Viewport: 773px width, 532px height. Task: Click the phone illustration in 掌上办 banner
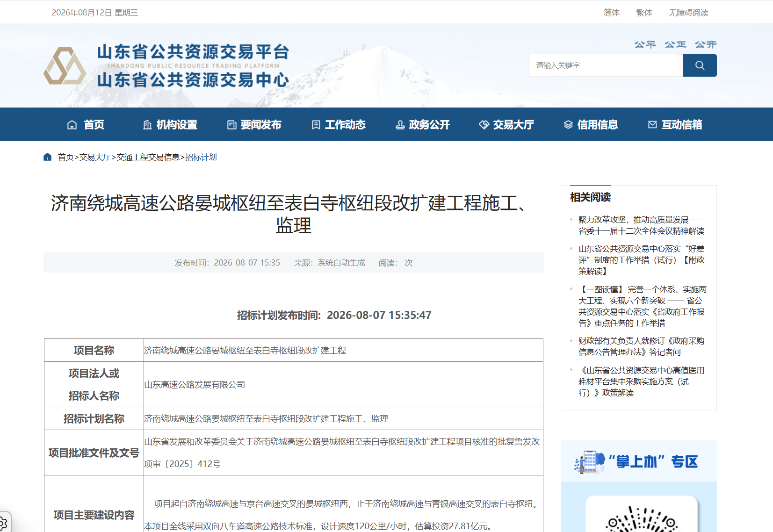589,462
